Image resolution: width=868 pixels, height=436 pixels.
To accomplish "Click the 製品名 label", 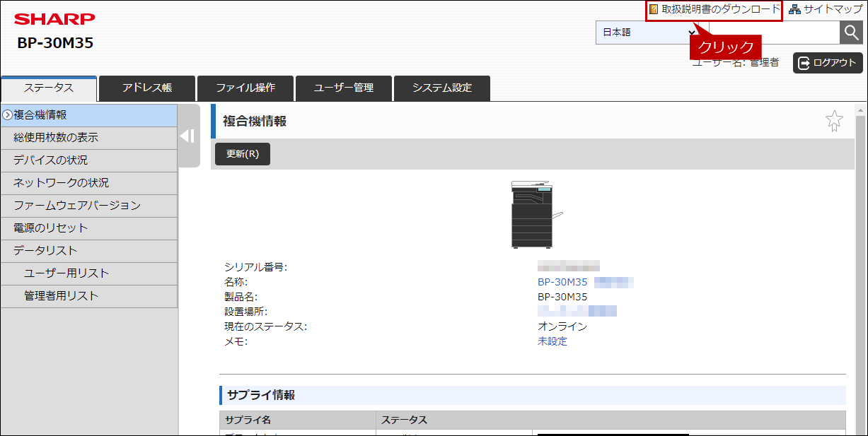I will 241,297.
